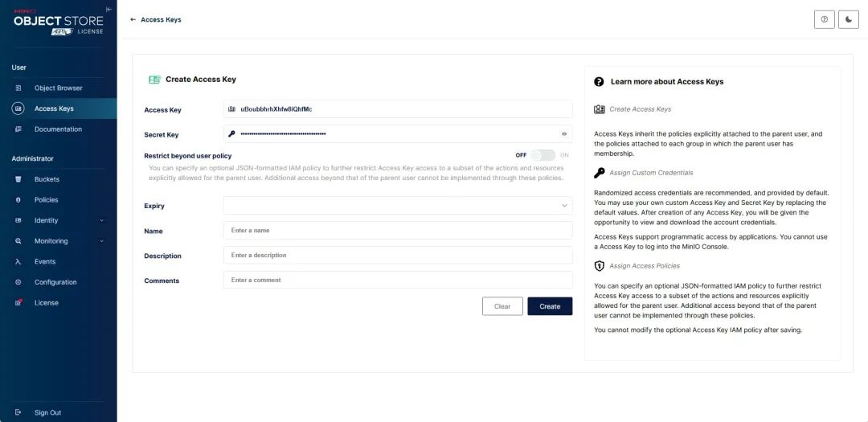
Task: Click the Buckets sidebar icon
Action: click(x=18, y=179)
